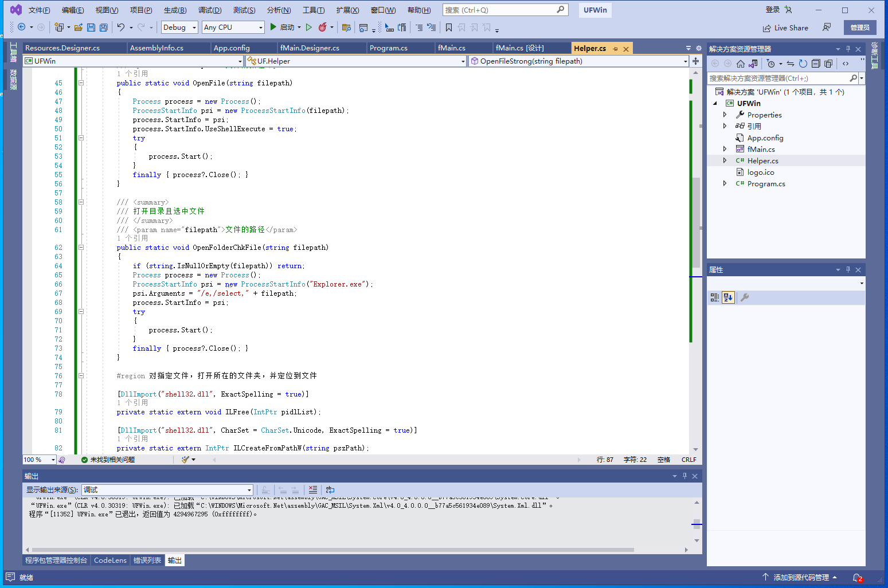
Task: Collapse the try block at line 51
Action: [81, 138]
